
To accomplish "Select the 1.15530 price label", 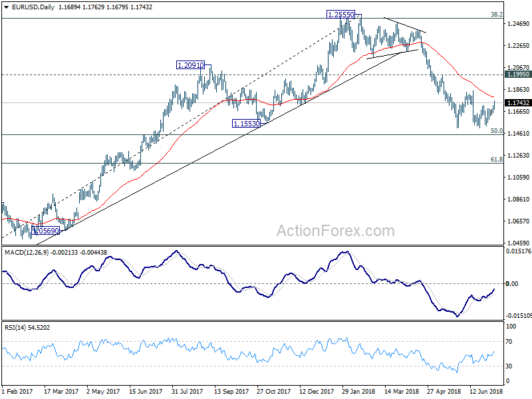I will tap(246, 124).
